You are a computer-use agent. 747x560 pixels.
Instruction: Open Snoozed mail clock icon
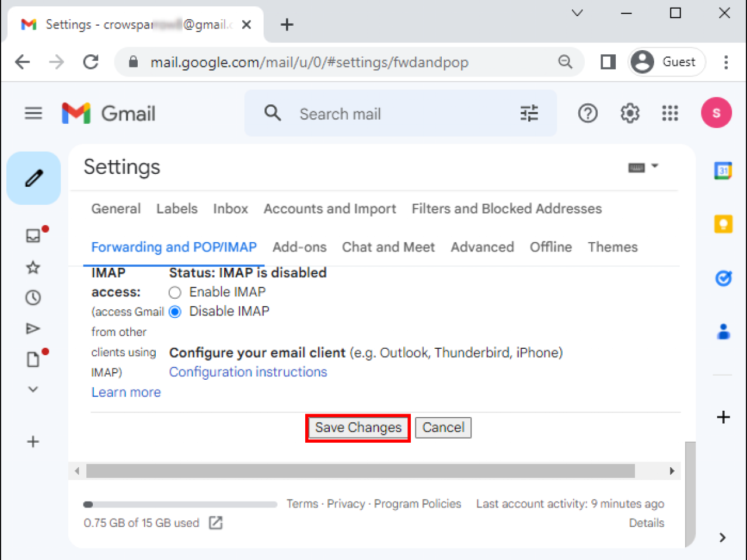pyautogui.click(x=33, y=298)
